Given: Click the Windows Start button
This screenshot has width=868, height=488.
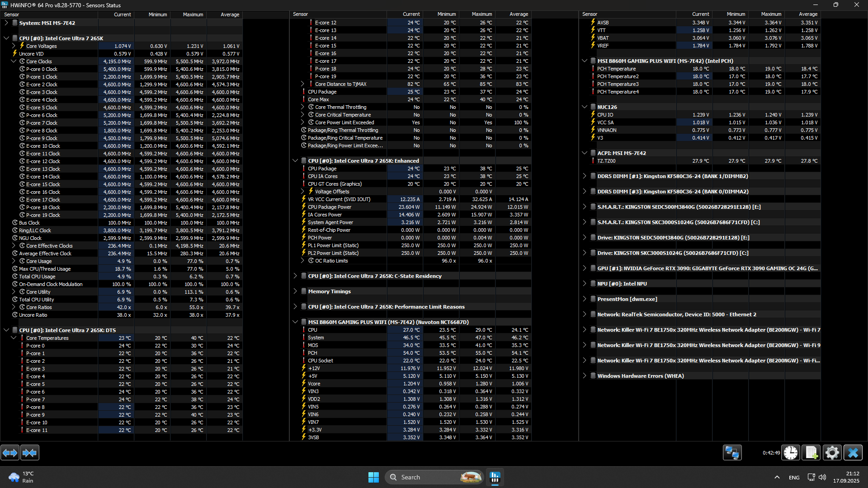Looking at the screenshot, I should pos(373,477).
